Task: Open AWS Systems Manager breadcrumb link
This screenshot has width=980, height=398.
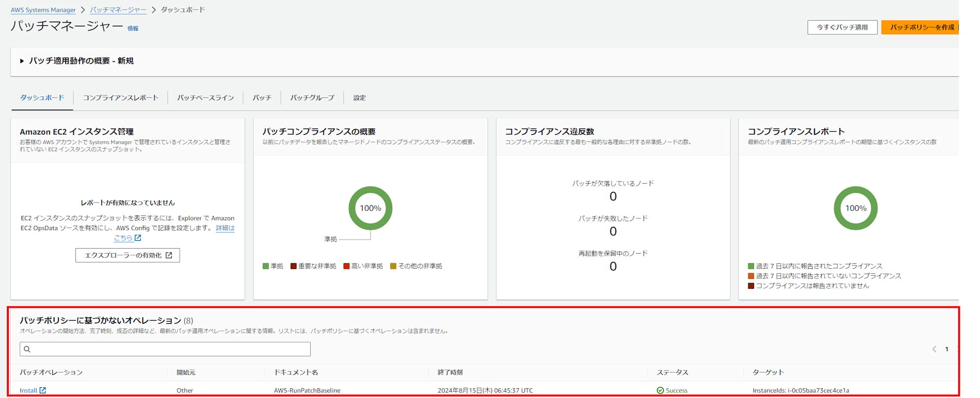Action: pyautogui.click(x=43, y=10)
